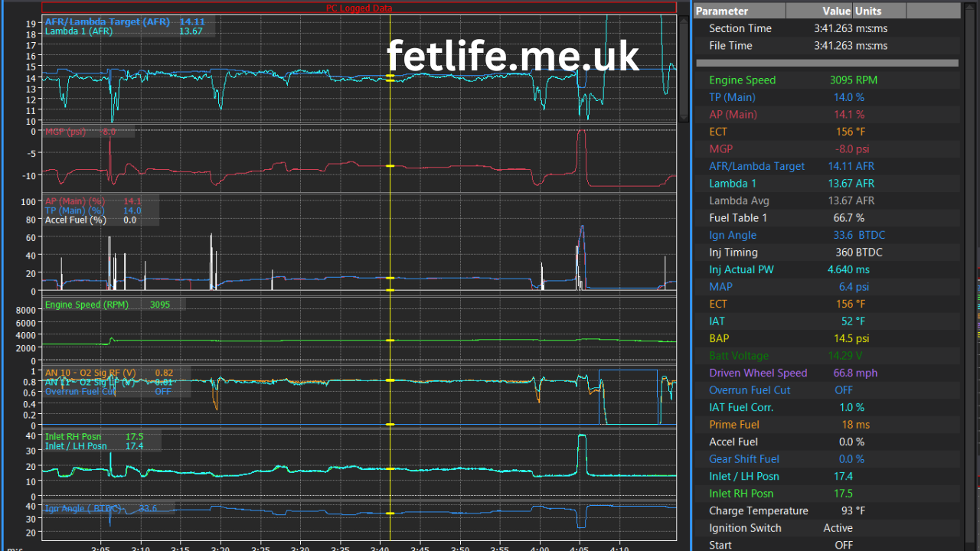Select the AP (Main) parameter in list

(x=827, y=115)
